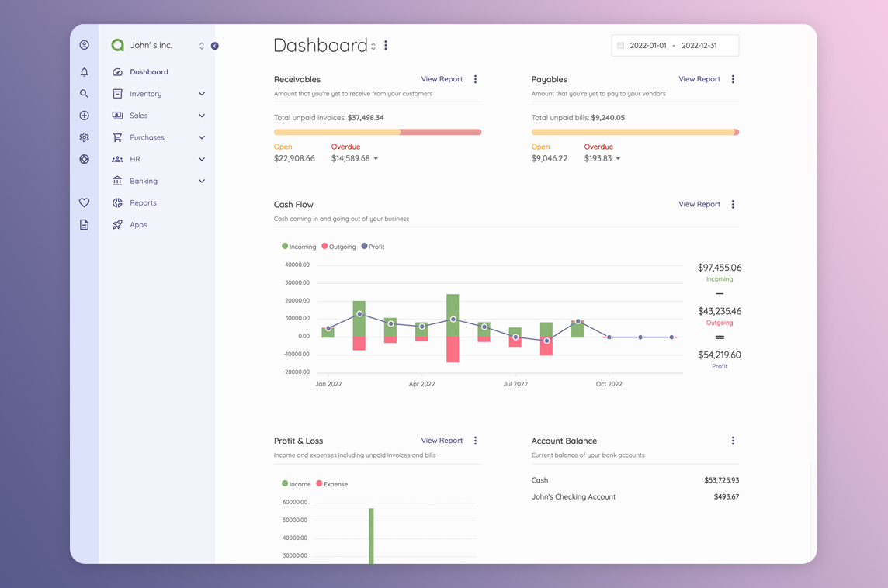This screenshot has height=588, width=888.
Task: Toggle the Incoming legend in Cash Flow
Action: pyautogui.click(x=298, y=246)
